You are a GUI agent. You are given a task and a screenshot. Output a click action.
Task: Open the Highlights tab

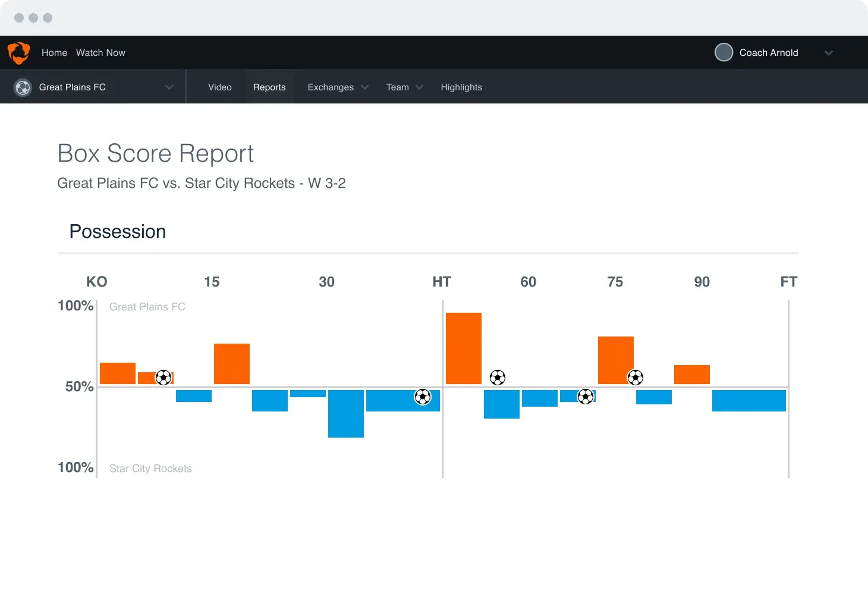[461, 87]
